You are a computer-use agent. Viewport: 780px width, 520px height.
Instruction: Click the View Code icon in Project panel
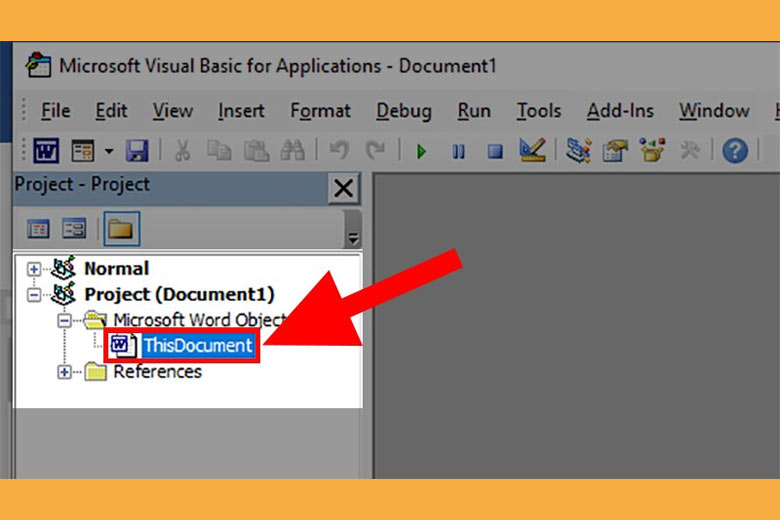tap(38, 229)
